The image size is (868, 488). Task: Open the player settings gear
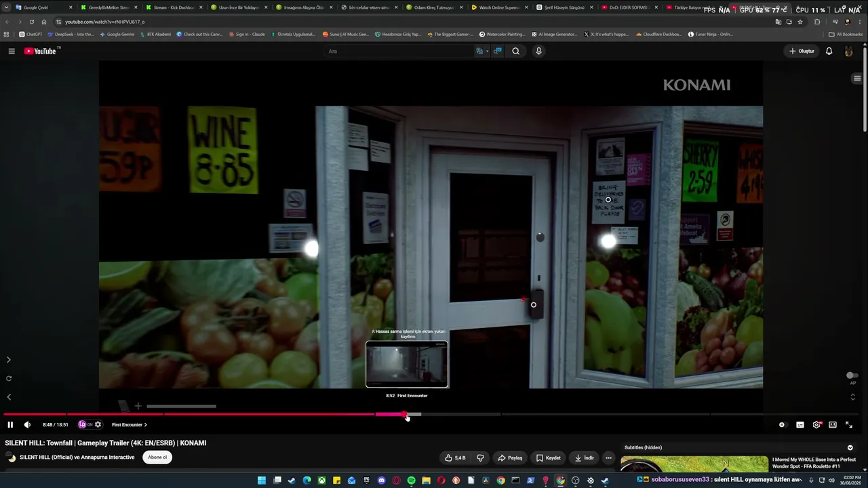816,425
